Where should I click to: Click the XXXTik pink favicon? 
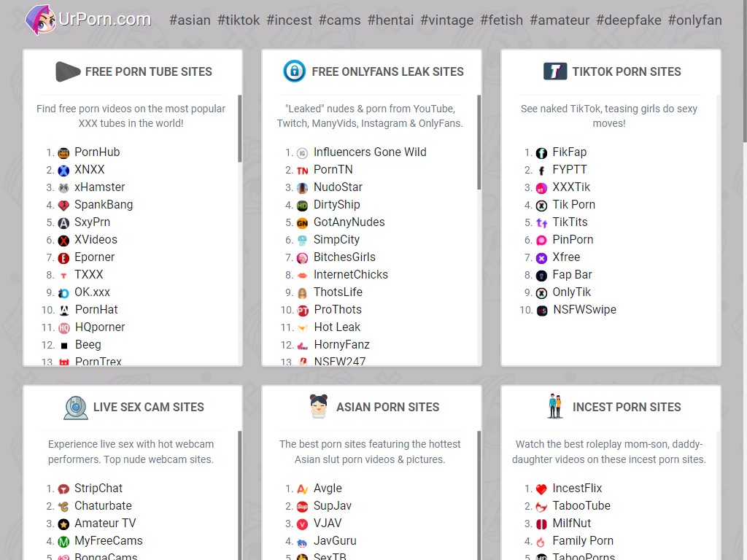point(541,188)
